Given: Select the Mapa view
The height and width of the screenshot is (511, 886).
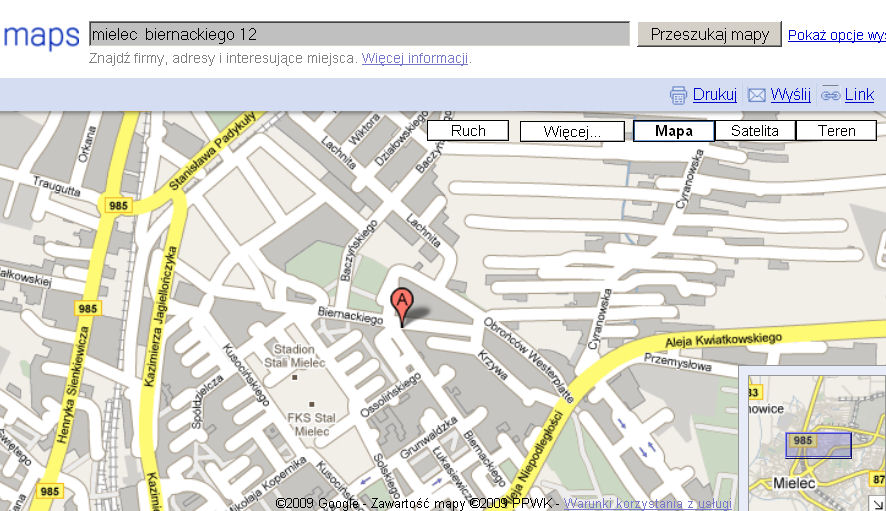Looking at the screenshot, I should point(674,131).
